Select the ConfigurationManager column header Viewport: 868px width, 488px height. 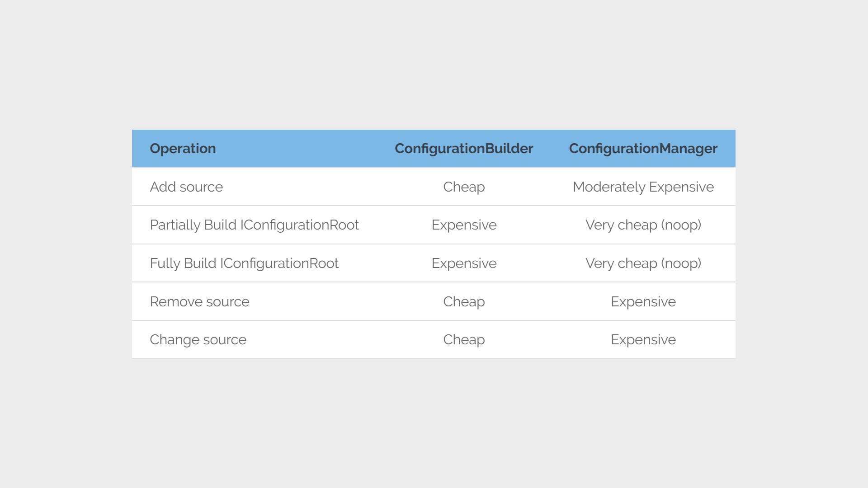click(x=643, y=149)
